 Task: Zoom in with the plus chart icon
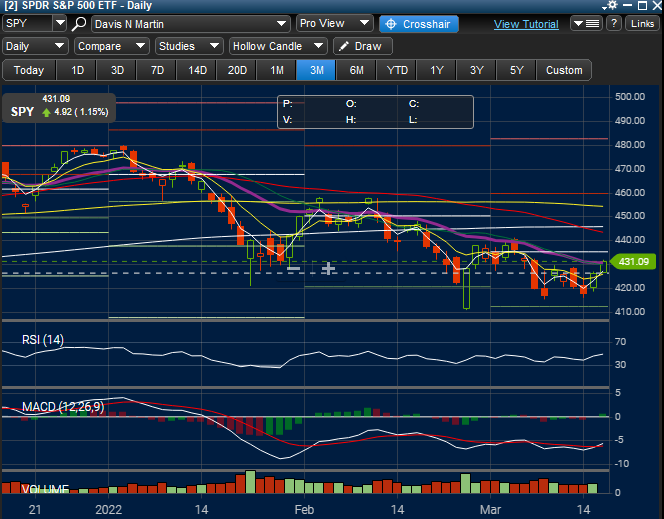coord(328,268)
